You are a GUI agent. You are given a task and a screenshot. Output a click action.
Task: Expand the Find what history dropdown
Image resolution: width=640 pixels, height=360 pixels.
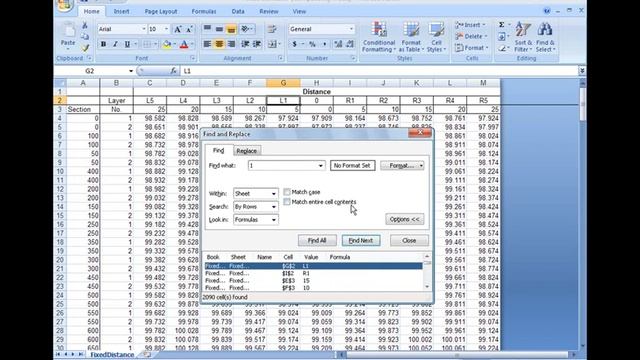pos(320,166)
